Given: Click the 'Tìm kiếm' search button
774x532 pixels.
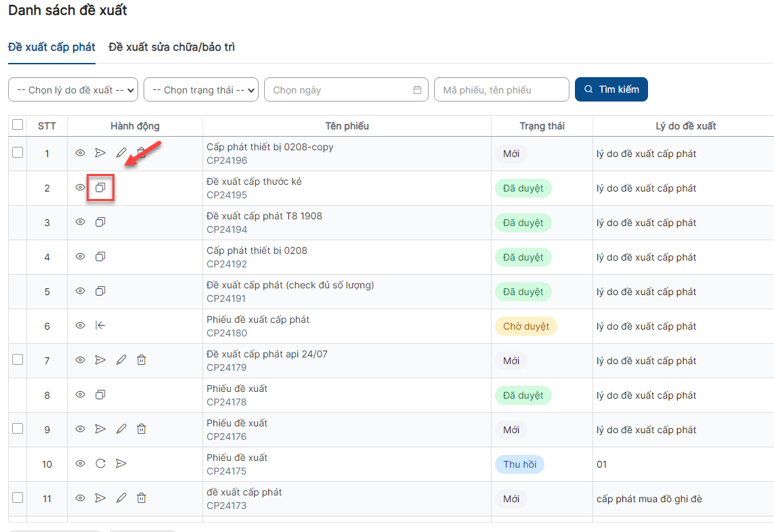Looking at the screenshot, I should 611,89.
